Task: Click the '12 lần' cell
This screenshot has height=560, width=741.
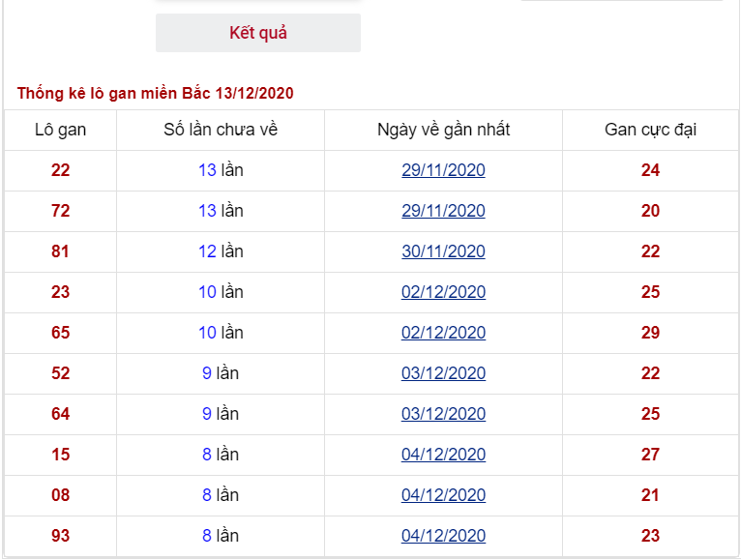Action: 221,251
